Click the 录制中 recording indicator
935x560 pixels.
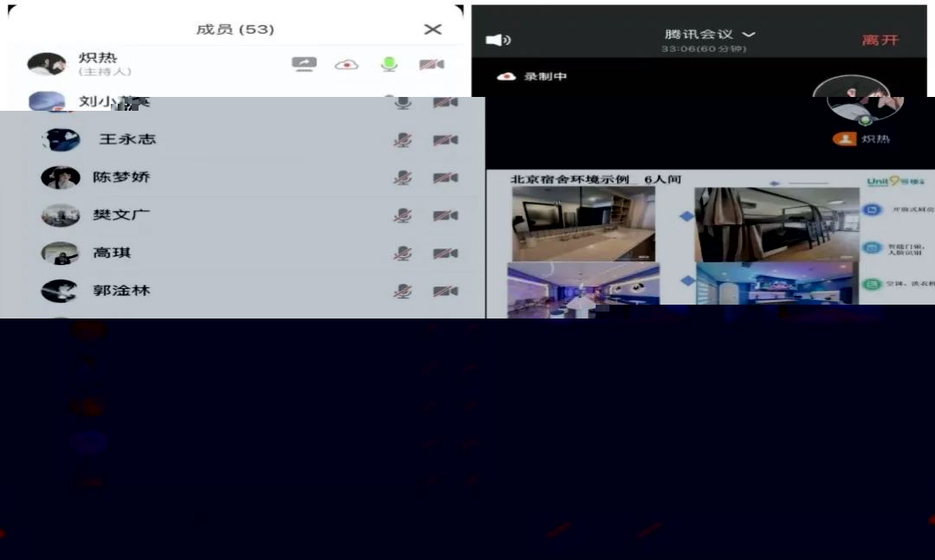click(532, 76)
